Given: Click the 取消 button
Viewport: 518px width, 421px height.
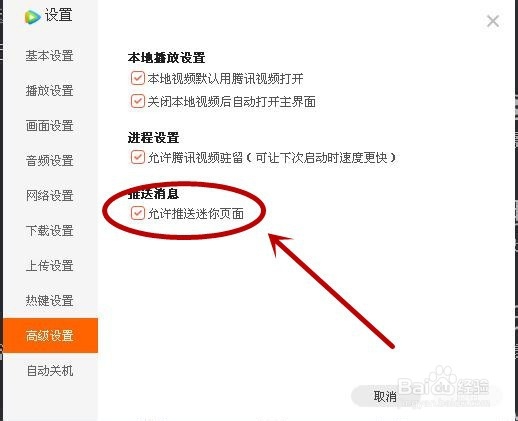Looking at the screenshot, I should tap(385, 396).
